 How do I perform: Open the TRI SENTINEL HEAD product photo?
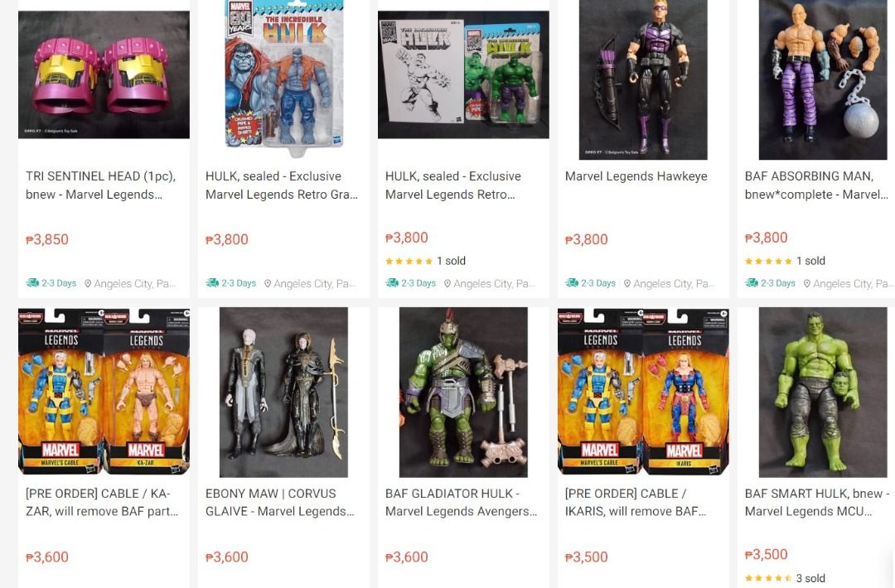(104, 75)
